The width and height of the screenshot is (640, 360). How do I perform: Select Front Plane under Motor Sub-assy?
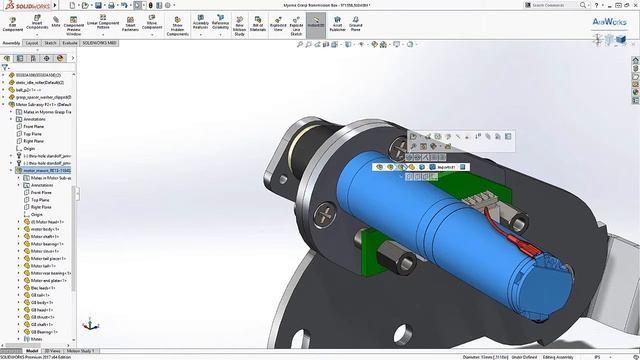tap(33, 127)
